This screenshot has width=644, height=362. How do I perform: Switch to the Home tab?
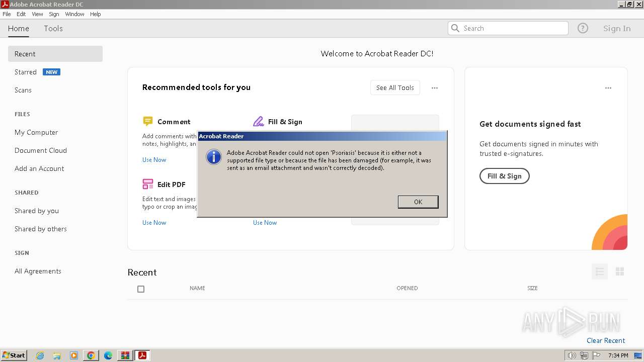[x=19, y=28]
